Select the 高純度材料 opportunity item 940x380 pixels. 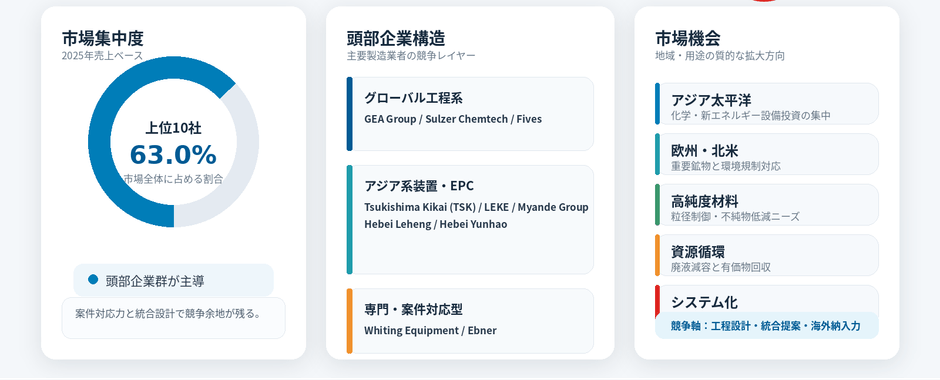click(x=767, y=205)
